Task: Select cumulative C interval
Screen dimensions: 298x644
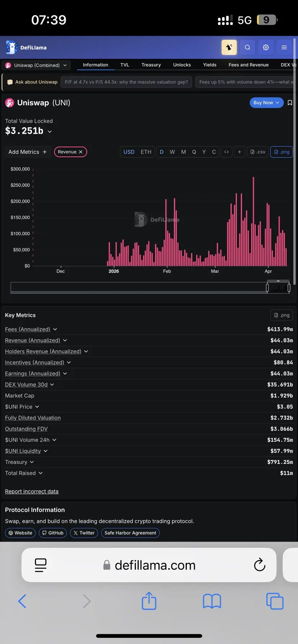Action: pyautogui.click(x=214, y=152)
